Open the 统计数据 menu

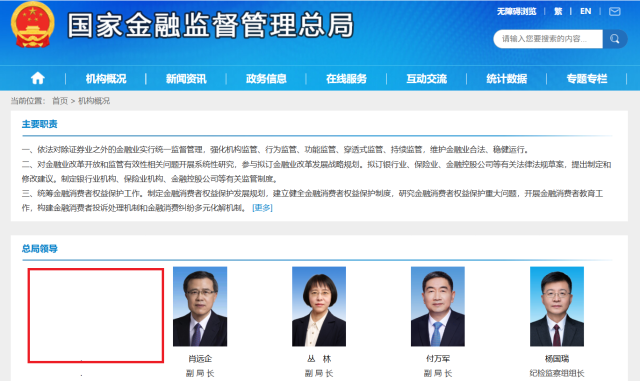pos(507,78)
